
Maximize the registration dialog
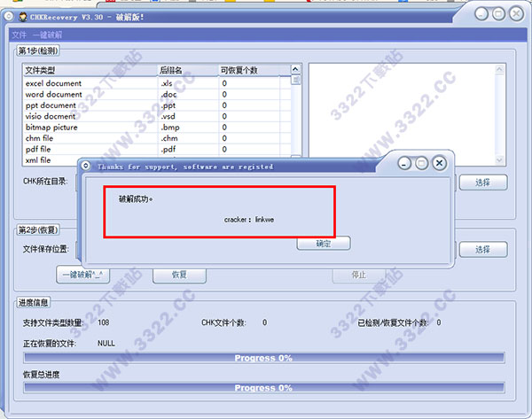tap(422, 164)
